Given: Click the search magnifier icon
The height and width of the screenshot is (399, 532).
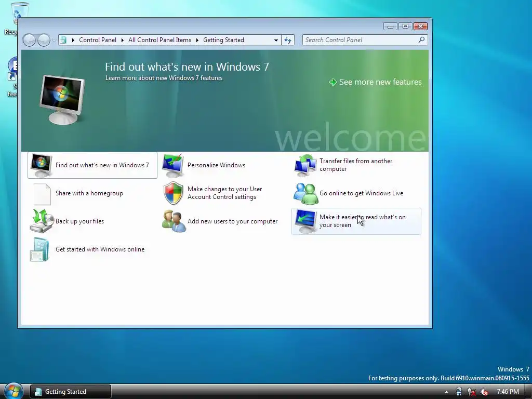Looking at the screenshot, I should point(421,39).
